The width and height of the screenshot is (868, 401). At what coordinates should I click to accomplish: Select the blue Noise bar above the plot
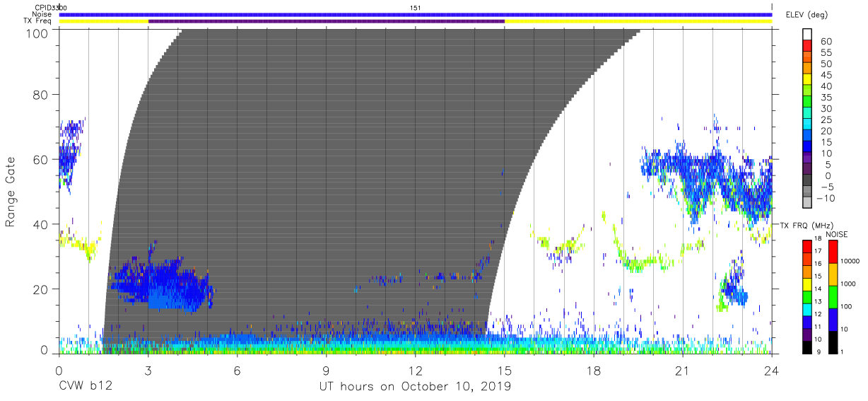click(x=416, y=14)
